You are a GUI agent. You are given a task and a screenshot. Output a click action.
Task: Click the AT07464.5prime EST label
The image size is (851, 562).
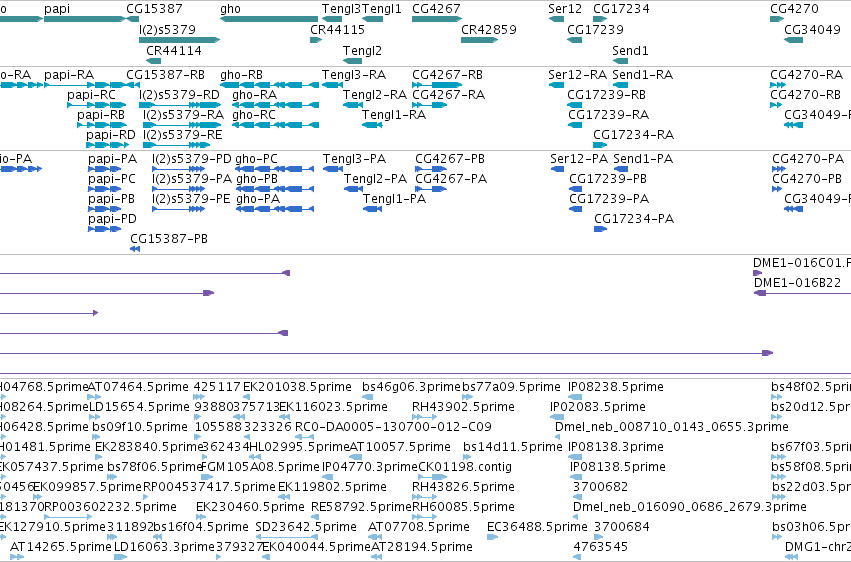click(x=138, y=387)
